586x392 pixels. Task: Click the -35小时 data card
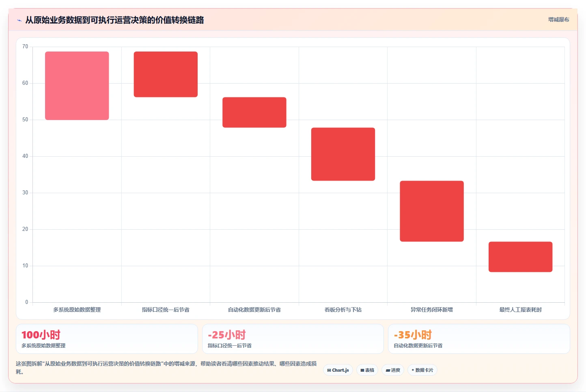pos(479,339)
